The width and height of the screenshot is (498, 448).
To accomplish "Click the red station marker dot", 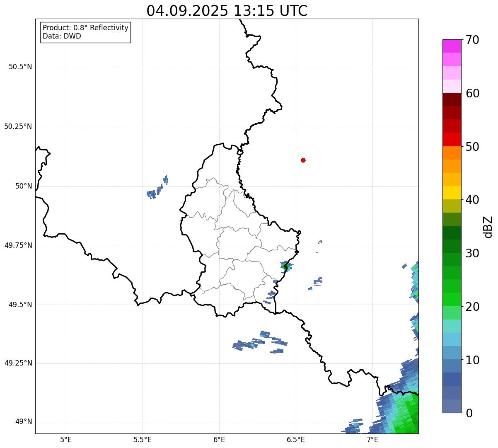I will pyautogui.click(x=303, y=160).
